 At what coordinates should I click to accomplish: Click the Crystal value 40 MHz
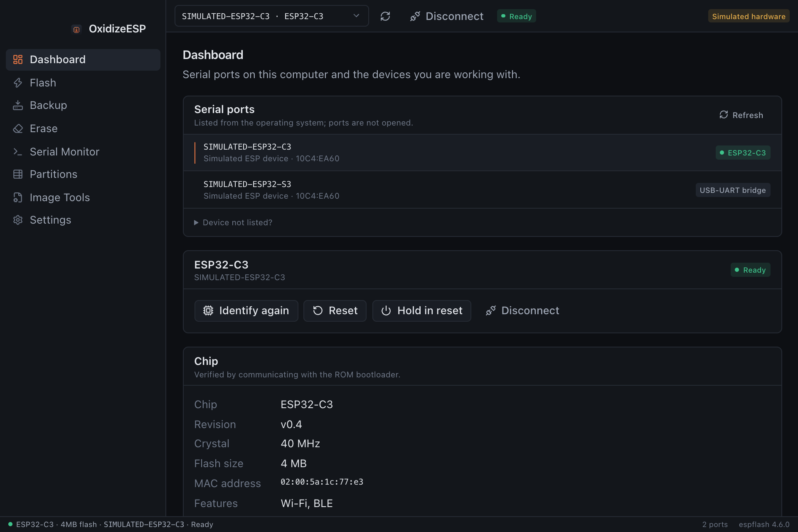click(x=300, y=443)
